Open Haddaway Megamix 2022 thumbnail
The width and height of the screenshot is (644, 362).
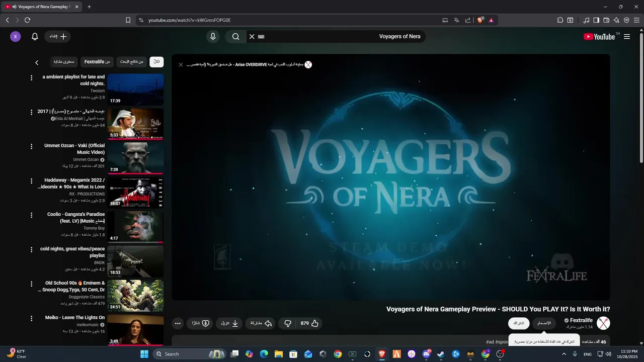coord(135,193)
